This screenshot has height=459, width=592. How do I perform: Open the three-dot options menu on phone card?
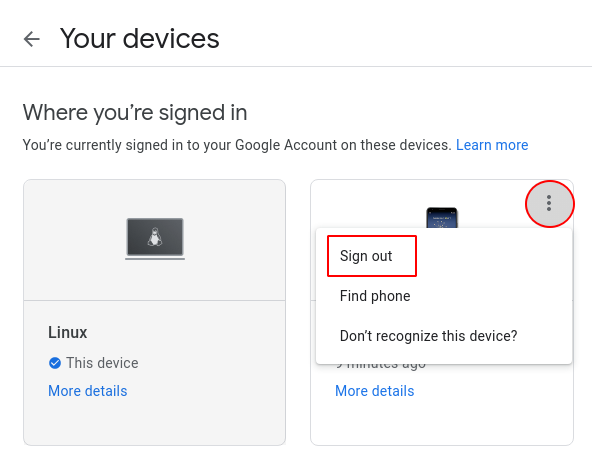click(549, 204)
